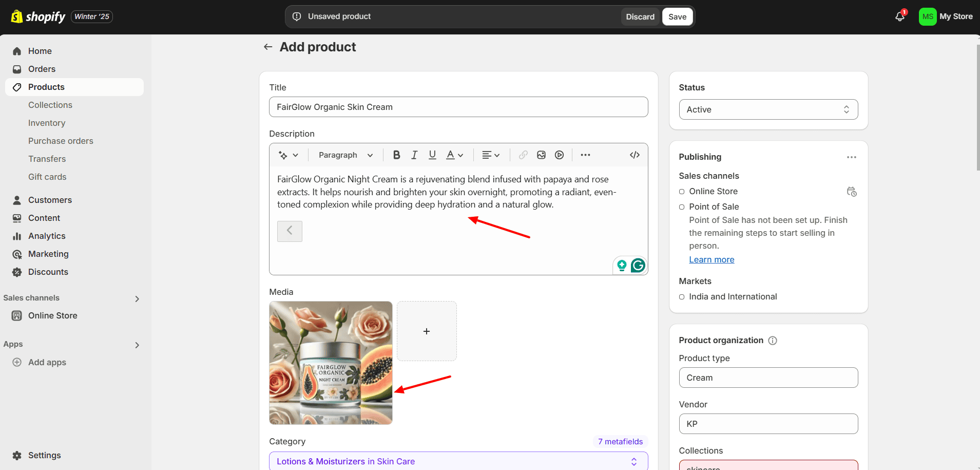Insert image icon in description editor
Screen dimensions: 980x470
[x=541, y=155]
